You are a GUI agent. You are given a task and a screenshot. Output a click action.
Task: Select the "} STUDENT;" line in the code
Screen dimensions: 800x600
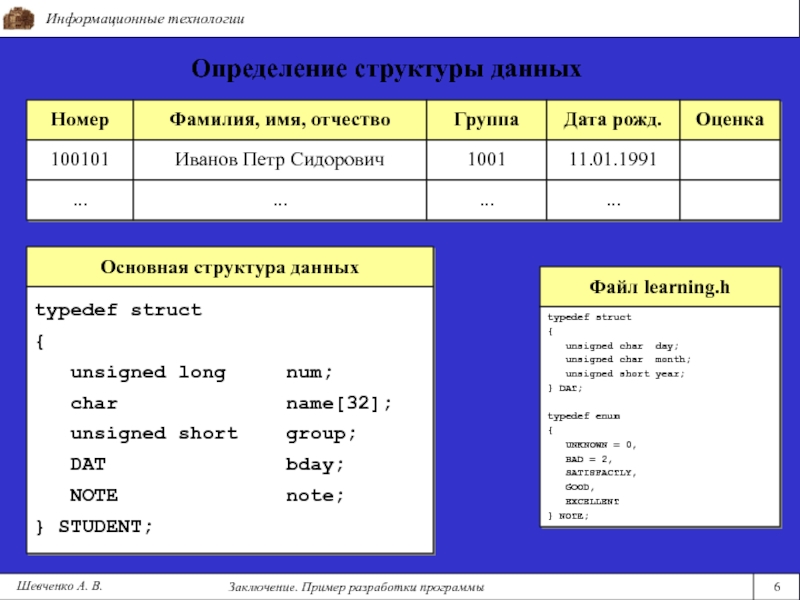pyautogui.click(x=95, y=526)
